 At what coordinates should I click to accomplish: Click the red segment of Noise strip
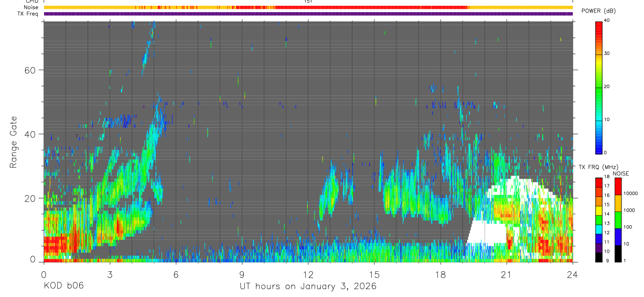[x=371, y=7]
